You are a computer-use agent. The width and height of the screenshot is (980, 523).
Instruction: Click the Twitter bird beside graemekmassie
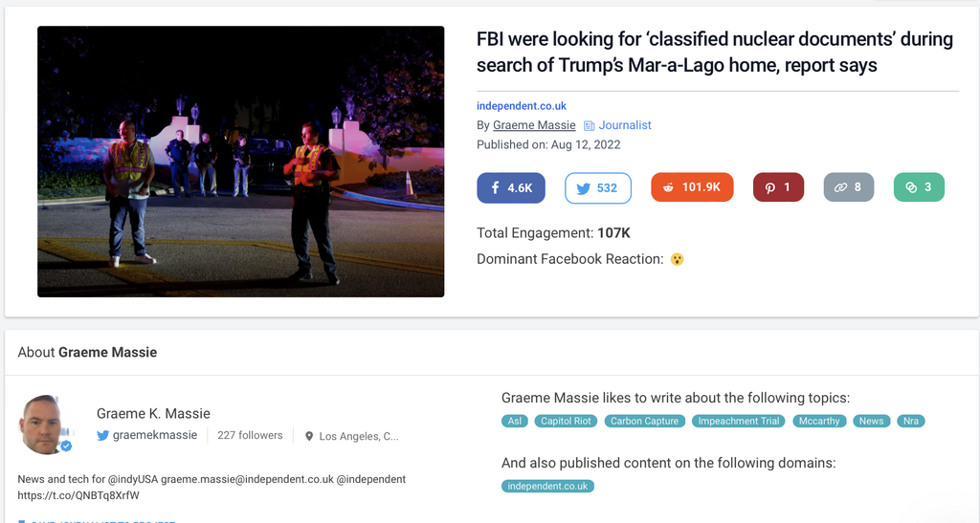click(103, 435)
